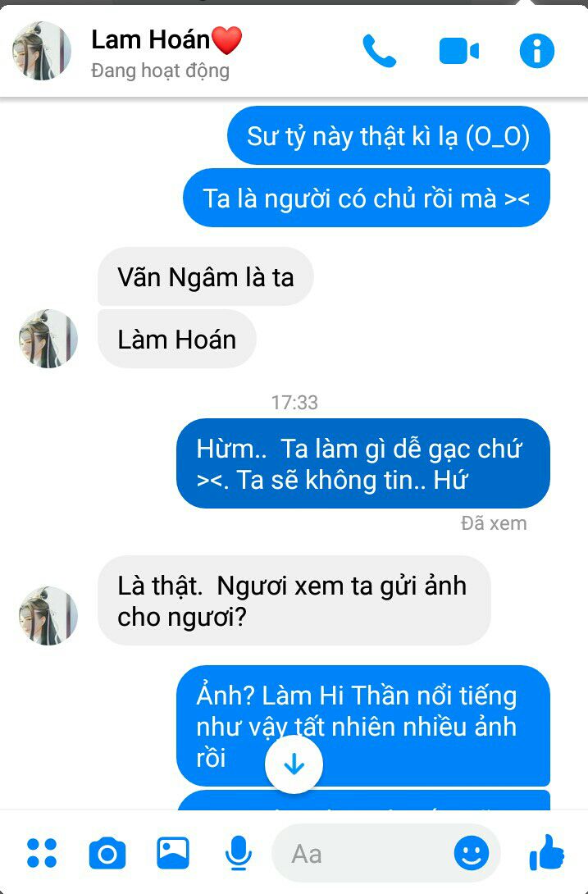
Task: Open the emoji smiley picker
Action: (x=471, y=854)
